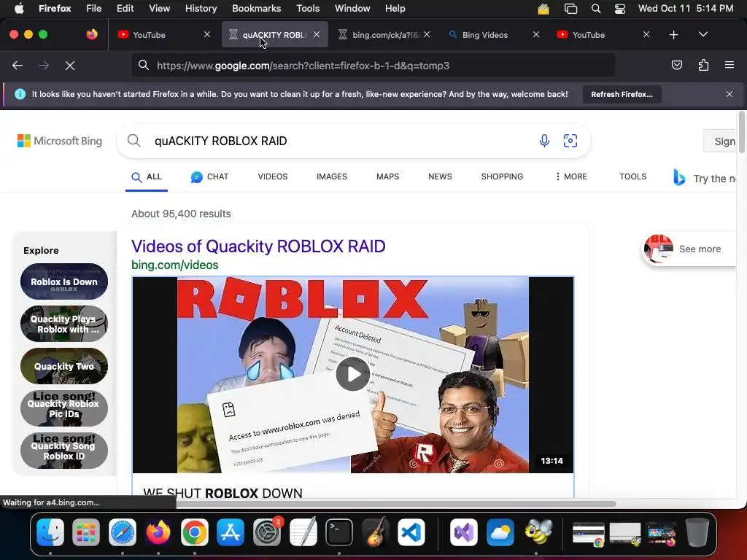Select Roblox Is Down explore chip
The width and height of the screenshot is (747, 560).
pyautogui.click(x=64, y=281)
